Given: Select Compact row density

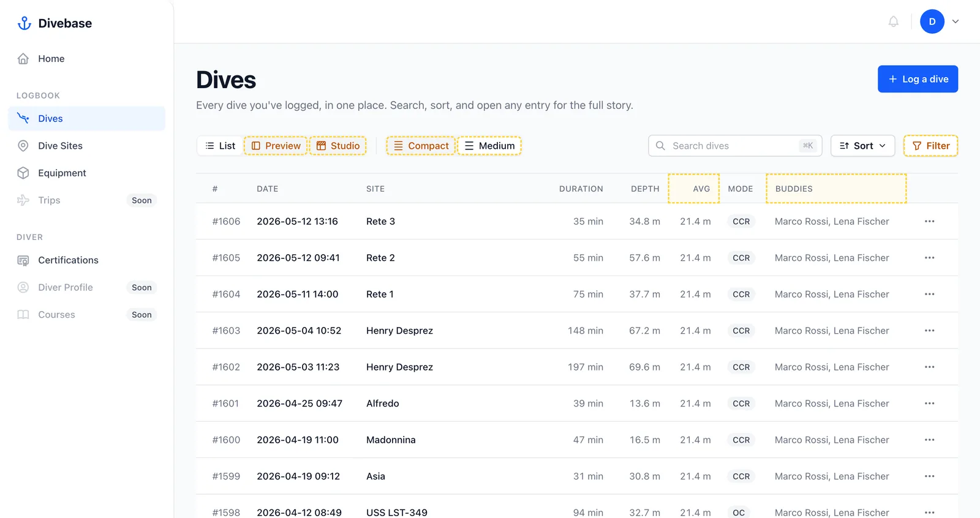Looking at the screenshot, I should click(421, 146).
